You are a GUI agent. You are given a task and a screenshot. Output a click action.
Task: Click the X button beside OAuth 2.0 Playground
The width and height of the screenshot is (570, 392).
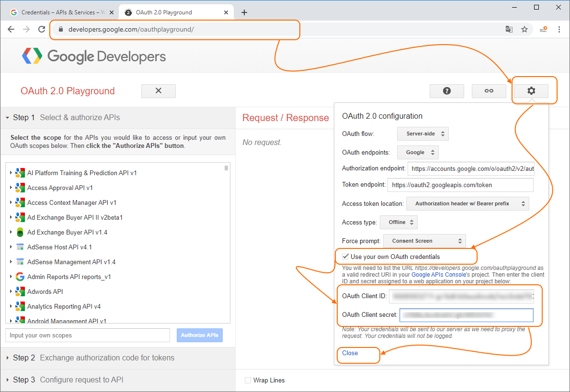[159, 91]
